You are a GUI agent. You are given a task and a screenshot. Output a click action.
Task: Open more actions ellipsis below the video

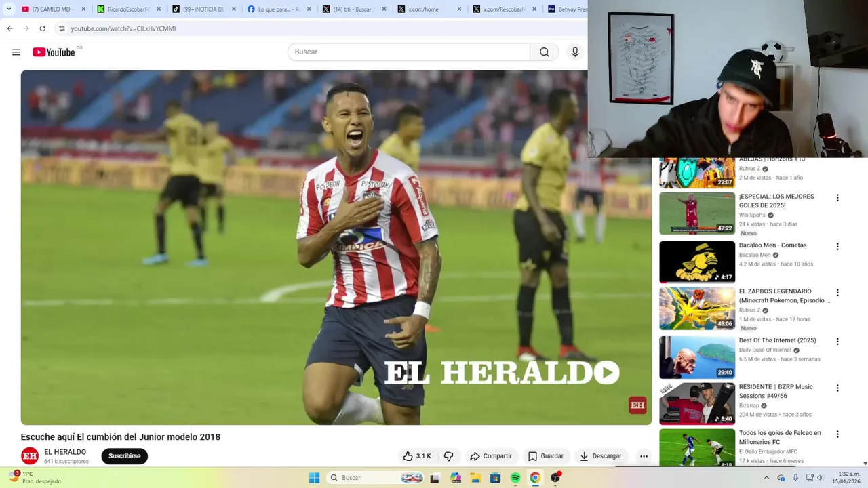(644, 456)
